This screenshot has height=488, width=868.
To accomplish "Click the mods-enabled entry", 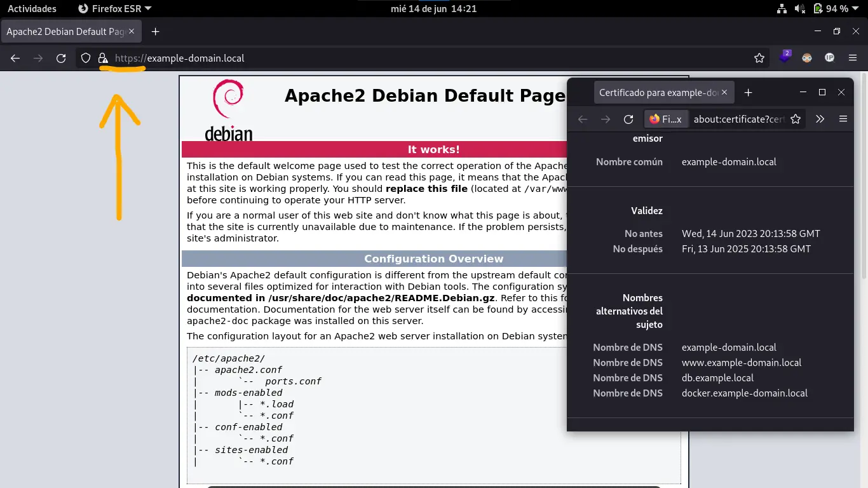I will point(248,393).
